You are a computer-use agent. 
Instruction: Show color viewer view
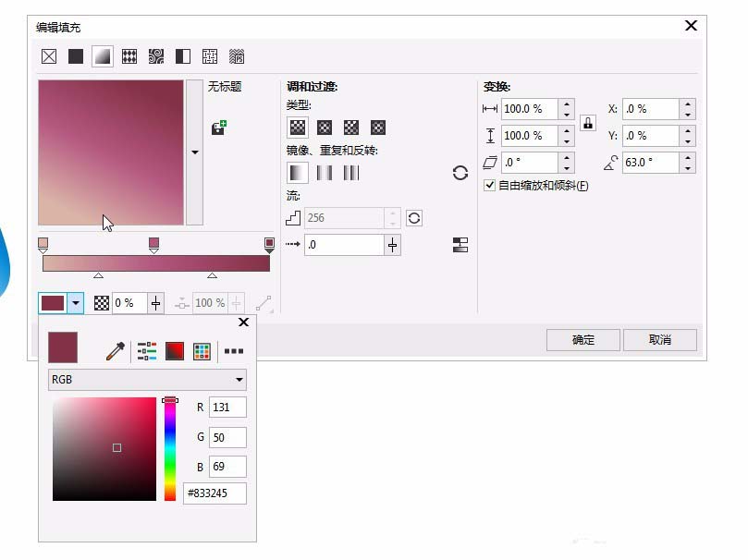pyautogui.click(x=174, y=351)
